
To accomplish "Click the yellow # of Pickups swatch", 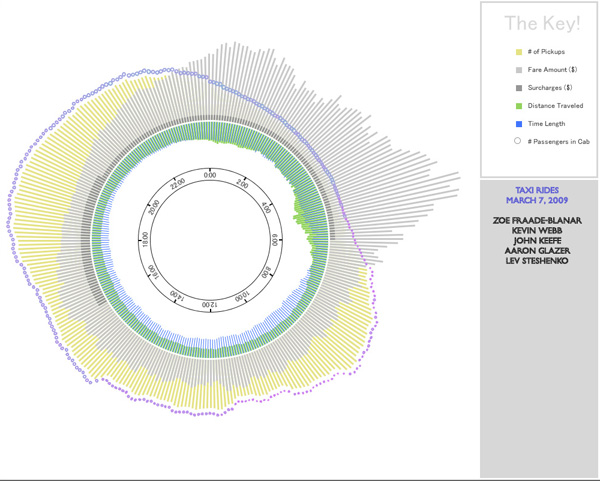I will (x=518, y=52).
